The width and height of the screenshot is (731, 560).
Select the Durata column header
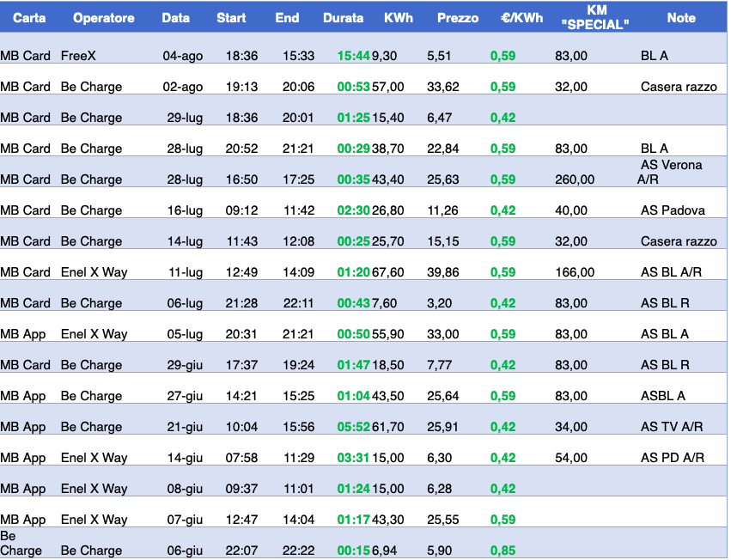[343, 18]
